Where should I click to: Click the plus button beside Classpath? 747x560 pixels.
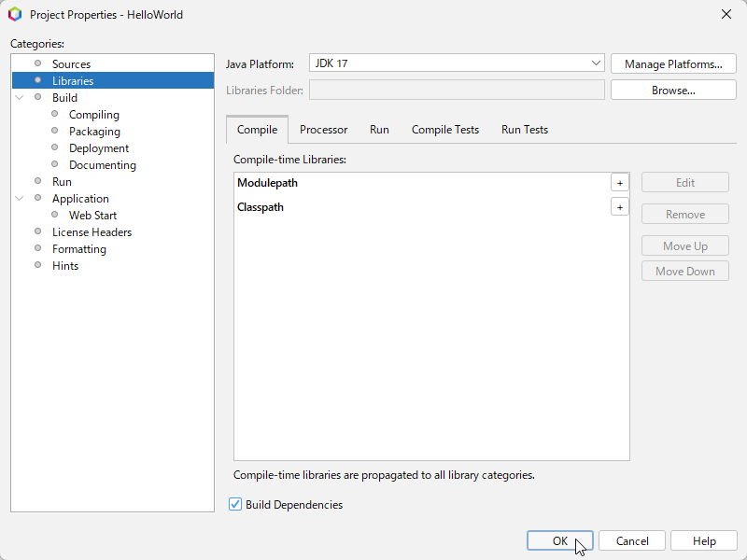point(619,207)
